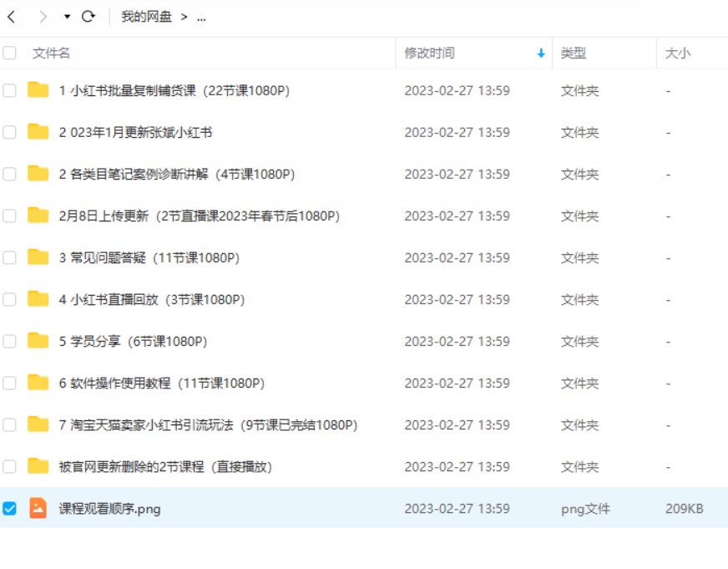Image resolution: width=728 pixels, height=569 pixels.
Task: Check the box for 7 淘宝天猫卖家小红书引流玩法
Action: [x=9, y=424]
